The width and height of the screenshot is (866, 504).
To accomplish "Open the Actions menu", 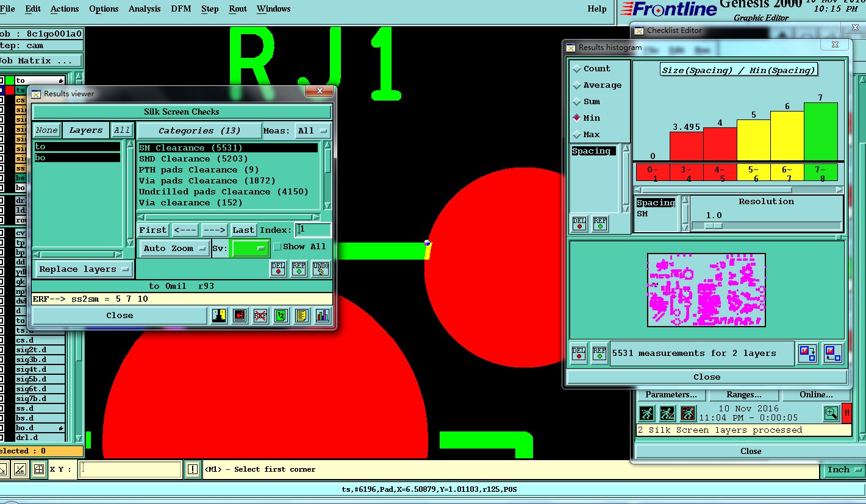I will click(x=65, y=9).
